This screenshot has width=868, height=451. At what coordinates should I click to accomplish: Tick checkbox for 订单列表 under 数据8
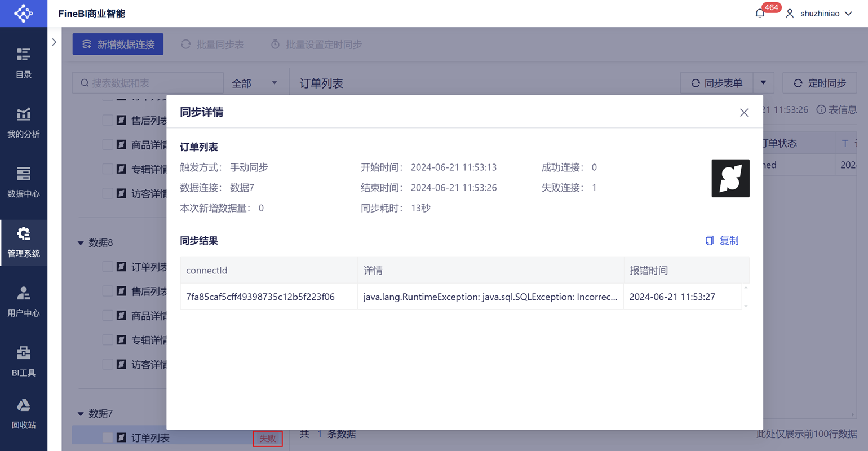[x=108, y=267]
